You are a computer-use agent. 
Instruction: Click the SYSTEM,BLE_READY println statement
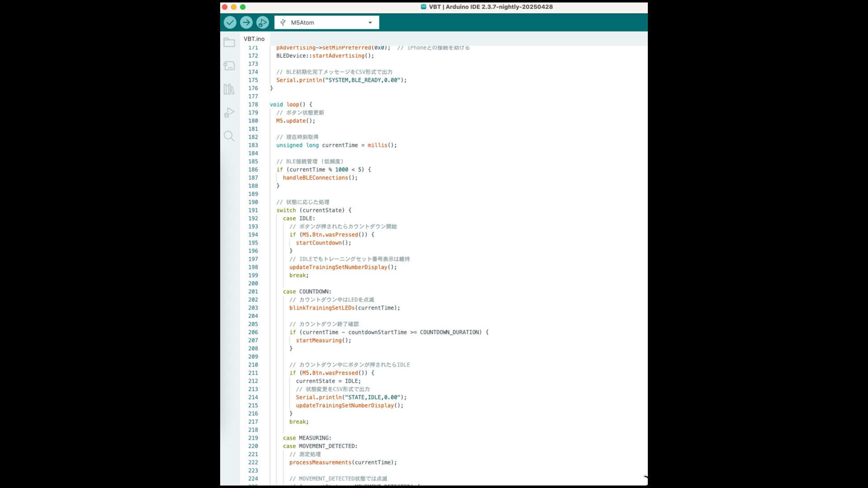click(x=341, y=80)
